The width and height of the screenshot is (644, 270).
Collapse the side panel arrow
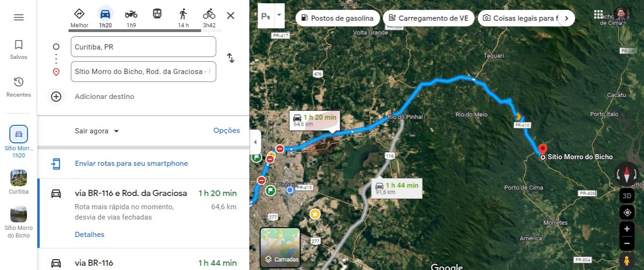255,142
